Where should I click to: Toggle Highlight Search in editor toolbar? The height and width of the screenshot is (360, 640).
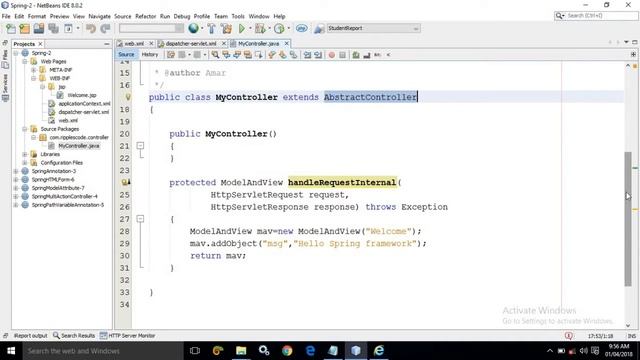247,55
